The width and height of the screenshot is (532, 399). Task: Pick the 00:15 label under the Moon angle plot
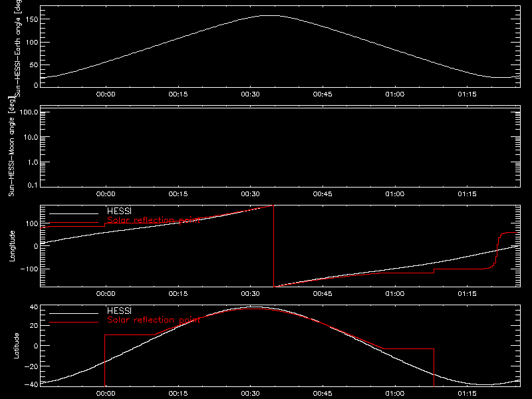(178, 194)
